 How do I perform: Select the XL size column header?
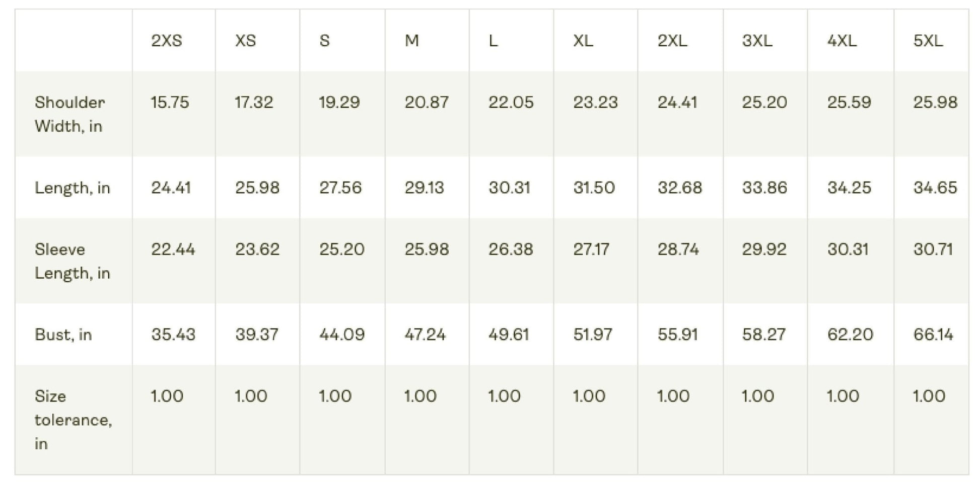pos(583,41)
